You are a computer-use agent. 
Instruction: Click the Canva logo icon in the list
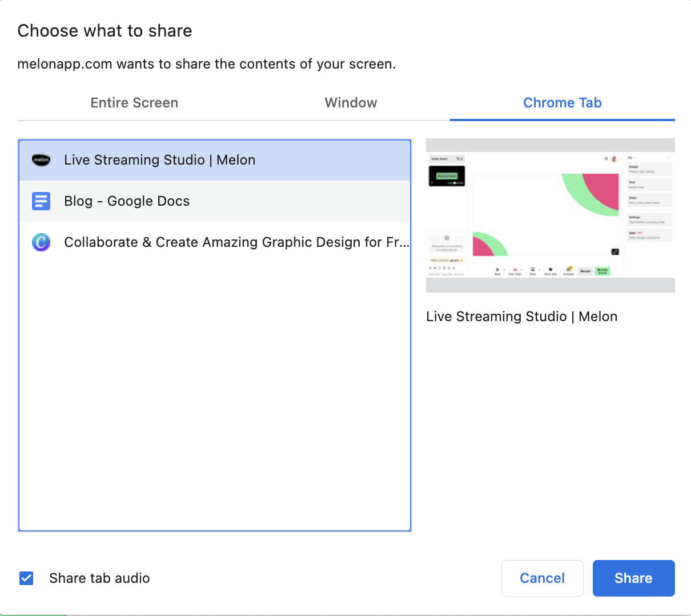pyautogui.click(x=41, y=242)
